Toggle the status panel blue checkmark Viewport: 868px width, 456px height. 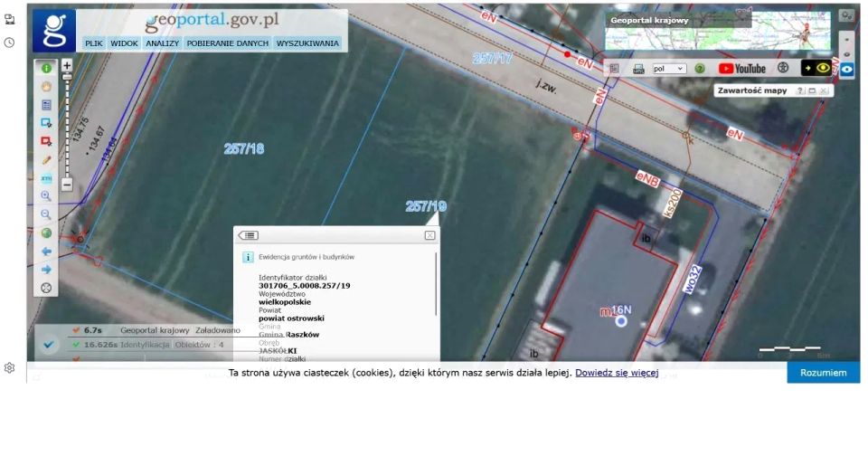(49, 344)
